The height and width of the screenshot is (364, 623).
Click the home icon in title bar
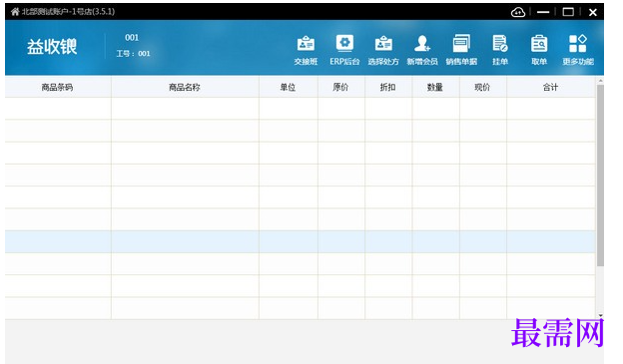(15, 12)
